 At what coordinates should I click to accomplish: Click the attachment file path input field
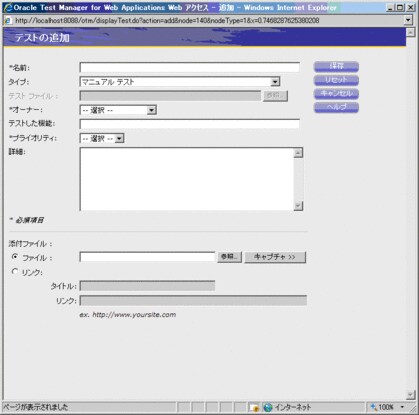147,257
